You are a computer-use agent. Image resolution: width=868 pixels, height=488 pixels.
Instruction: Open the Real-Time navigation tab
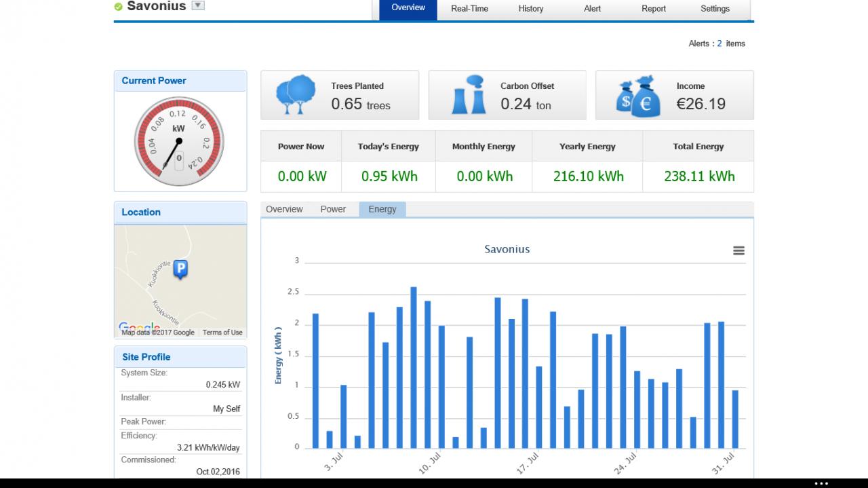coord(469,9)
